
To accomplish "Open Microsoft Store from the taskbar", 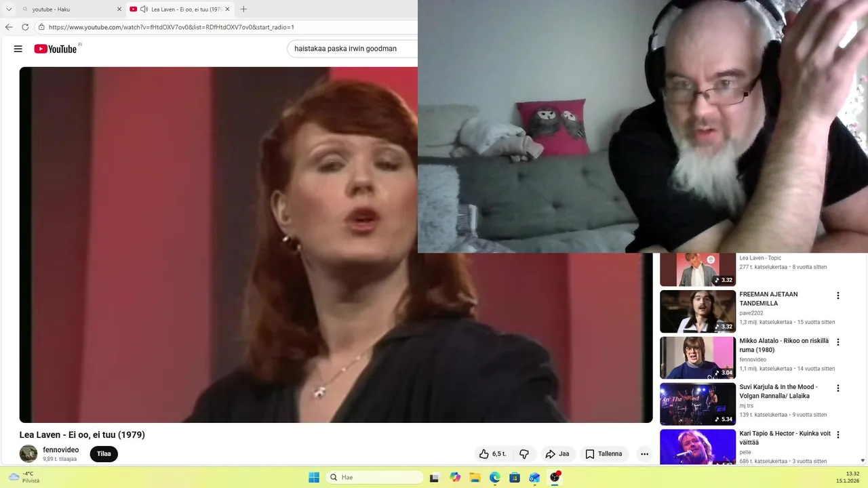I will coord(515,477).
